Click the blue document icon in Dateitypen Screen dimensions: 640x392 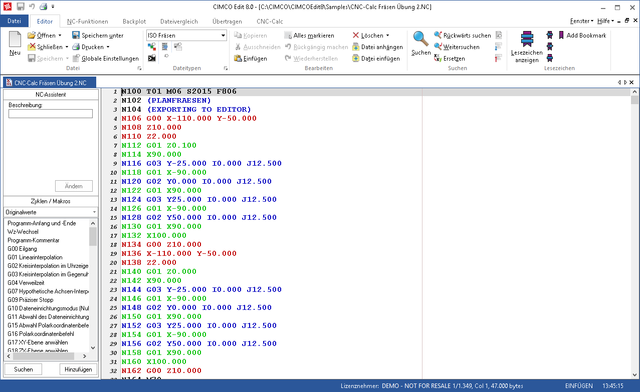point(165,47)
